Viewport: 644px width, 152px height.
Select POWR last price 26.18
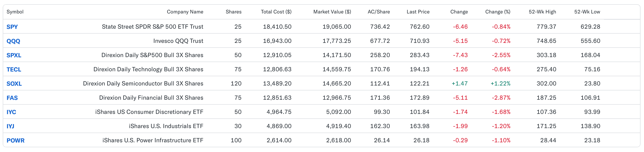click(421, 140)
